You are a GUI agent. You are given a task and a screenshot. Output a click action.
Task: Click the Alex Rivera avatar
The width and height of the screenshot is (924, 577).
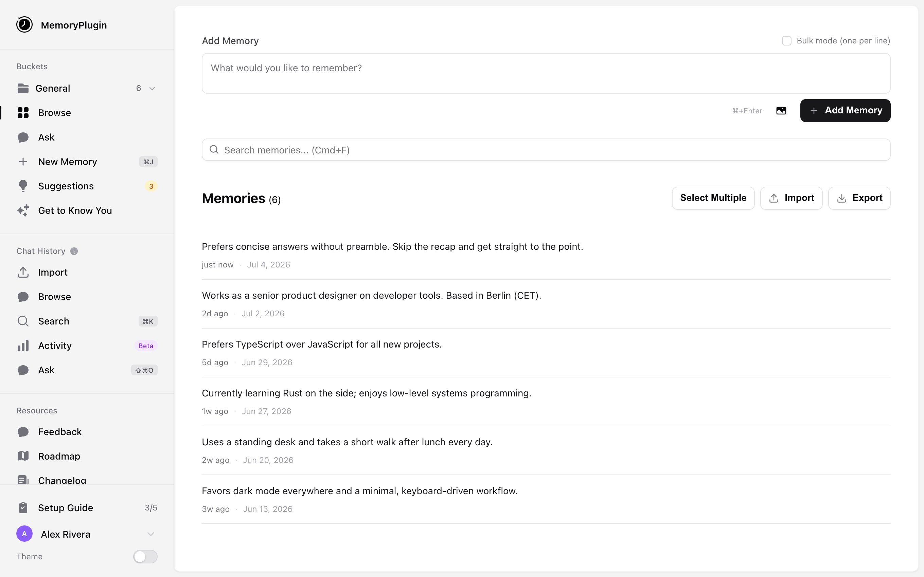pyautogui.click(x=24, y=534)
